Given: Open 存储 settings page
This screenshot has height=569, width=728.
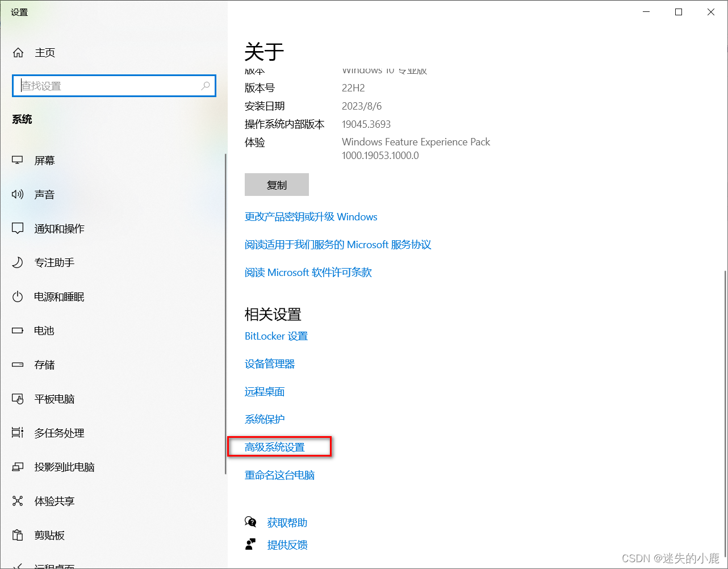Looking at the screenshot, I should click(x=45, y=365).
